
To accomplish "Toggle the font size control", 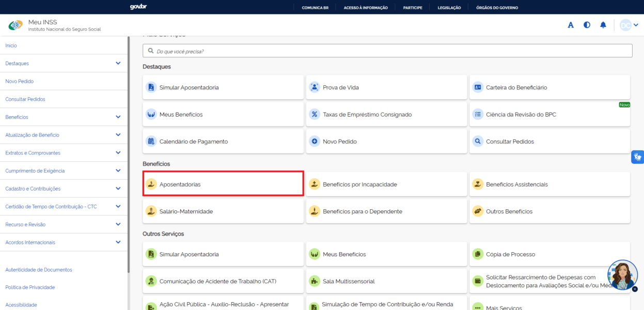I will (x=570, y=24).
